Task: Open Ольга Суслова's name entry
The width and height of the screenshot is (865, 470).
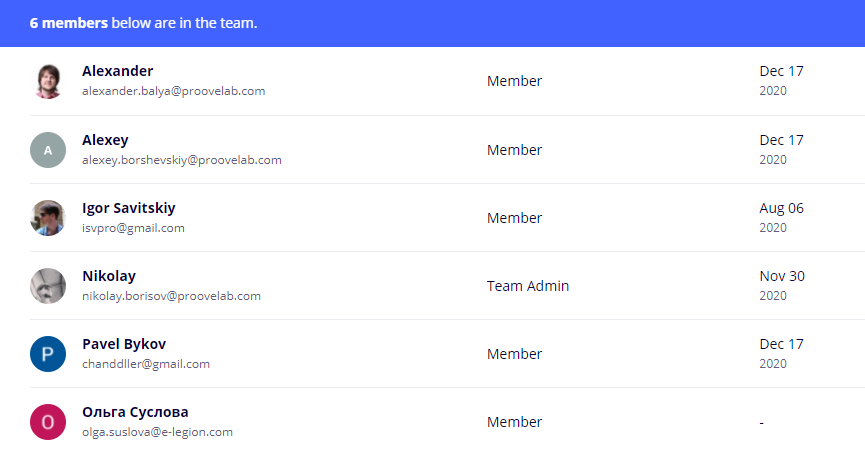Action: 135,412
